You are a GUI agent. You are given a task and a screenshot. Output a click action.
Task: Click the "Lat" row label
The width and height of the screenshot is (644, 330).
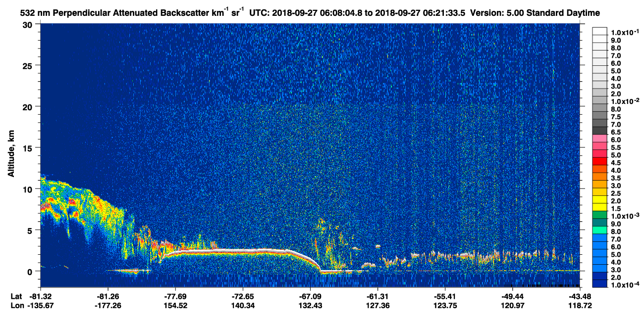tap(17, 297)
